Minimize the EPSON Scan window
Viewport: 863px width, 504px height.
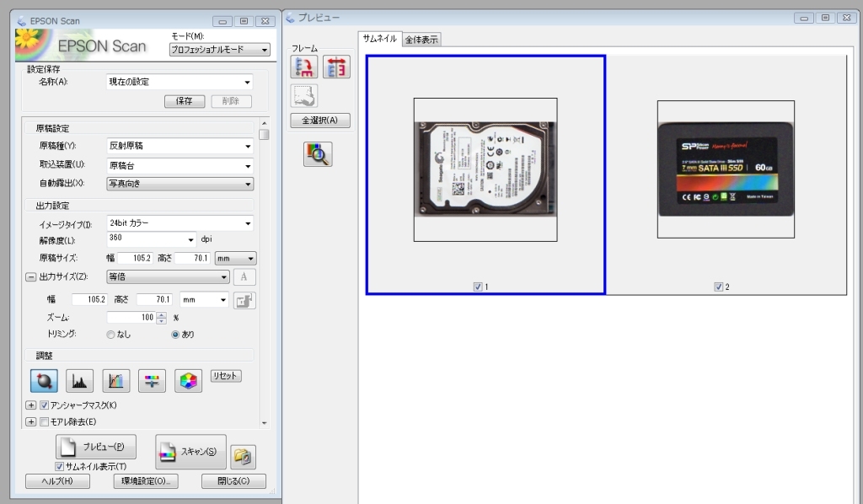point(222,21)
